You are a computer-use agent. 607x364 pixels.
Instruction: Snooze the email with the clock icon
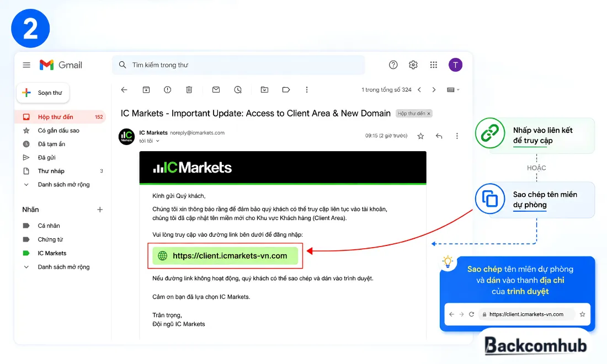238,90
